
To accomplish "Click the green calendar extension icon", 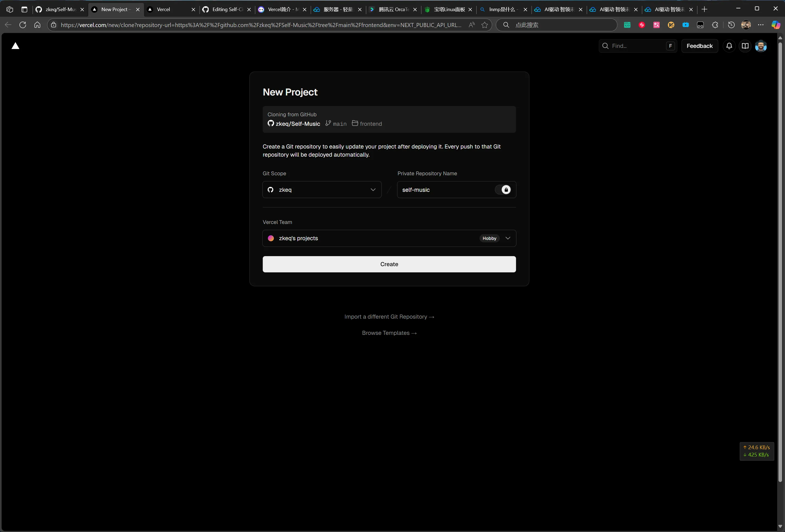I will 627,25.
